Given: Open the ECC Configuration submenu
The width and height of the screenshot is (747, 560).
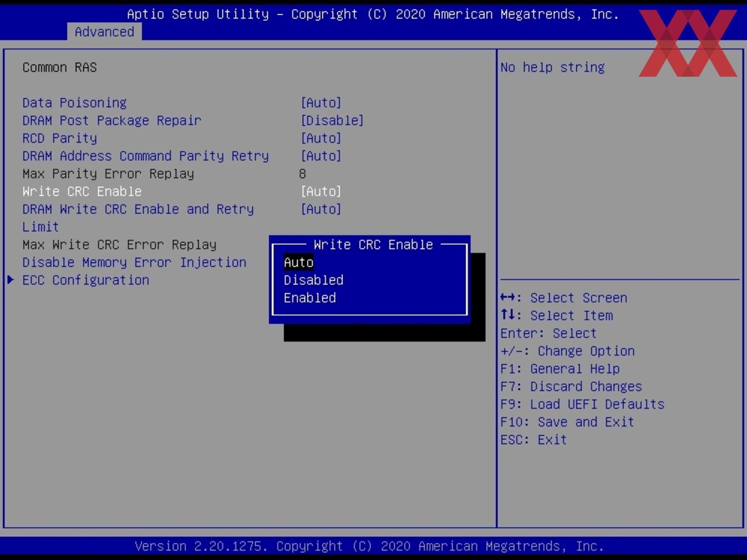Looking at the screenshot, I should point(86,280).
